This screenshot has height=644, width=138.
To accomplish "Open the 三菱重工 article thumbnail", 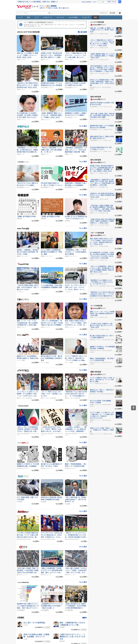I will [76, 103].
